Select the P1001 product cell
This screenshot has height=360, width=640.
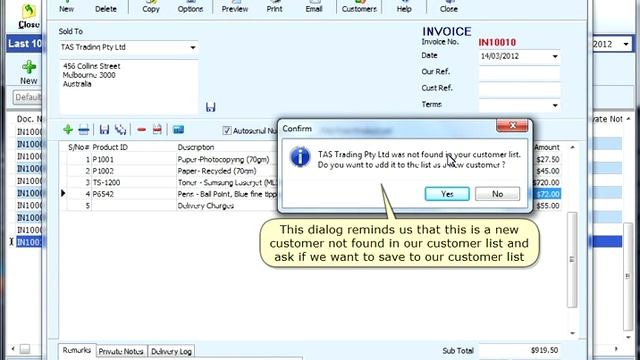(133, 160)
